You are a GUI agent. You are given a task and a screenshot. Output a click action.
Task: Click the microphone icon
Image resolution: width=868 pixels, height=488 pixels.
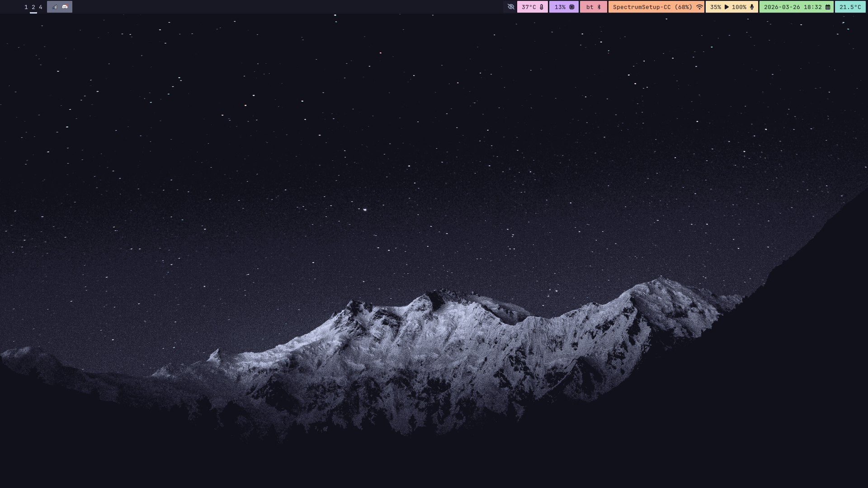pos(752,7)
